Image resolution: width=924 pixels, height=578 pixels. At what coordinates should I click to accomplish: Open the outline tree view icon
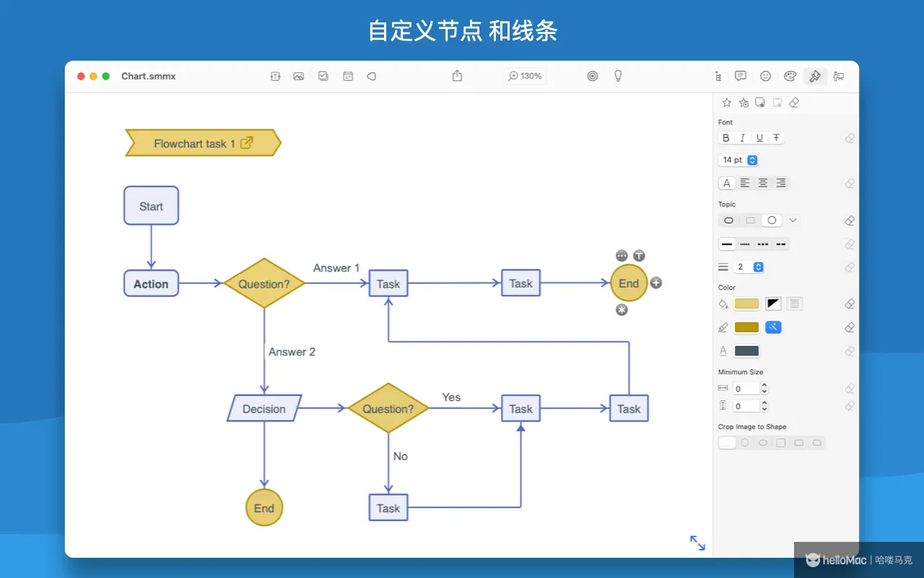tap(718, 76)
